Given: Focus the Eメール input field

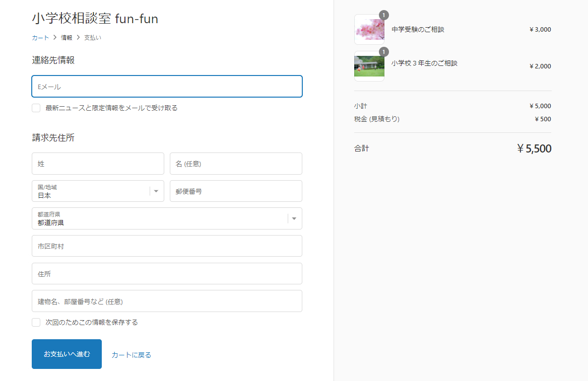Looking at the screenshot, I should (167, 87).
